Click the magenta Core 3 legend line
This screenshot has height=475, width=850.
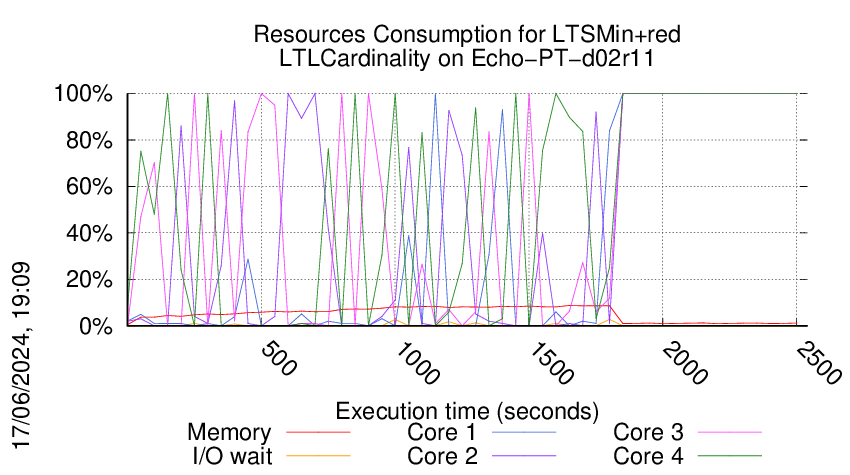tap(730, 433)
